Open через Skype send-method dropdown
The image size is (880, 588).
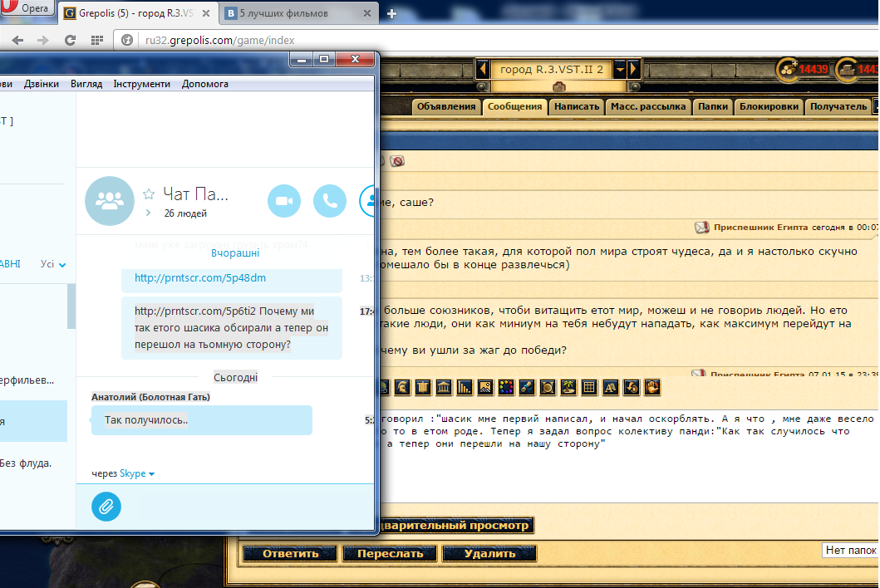(x=136, y=473)
